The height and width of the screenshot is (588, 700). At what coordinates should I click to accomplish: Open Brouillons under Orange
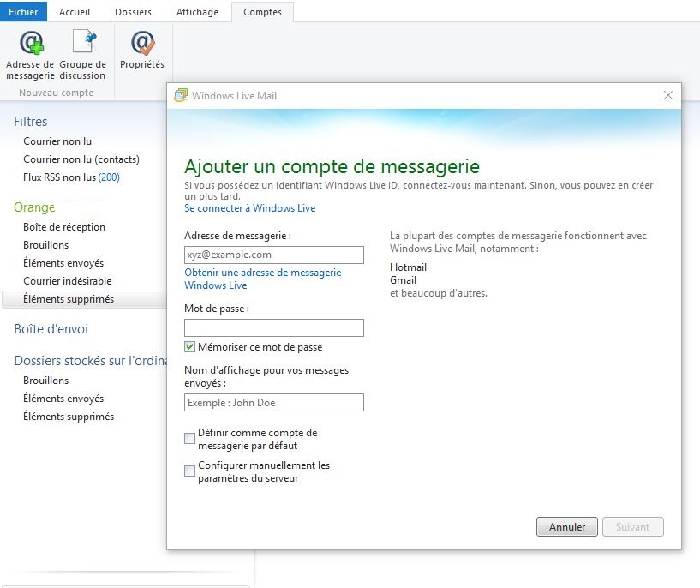pos(46,245)
